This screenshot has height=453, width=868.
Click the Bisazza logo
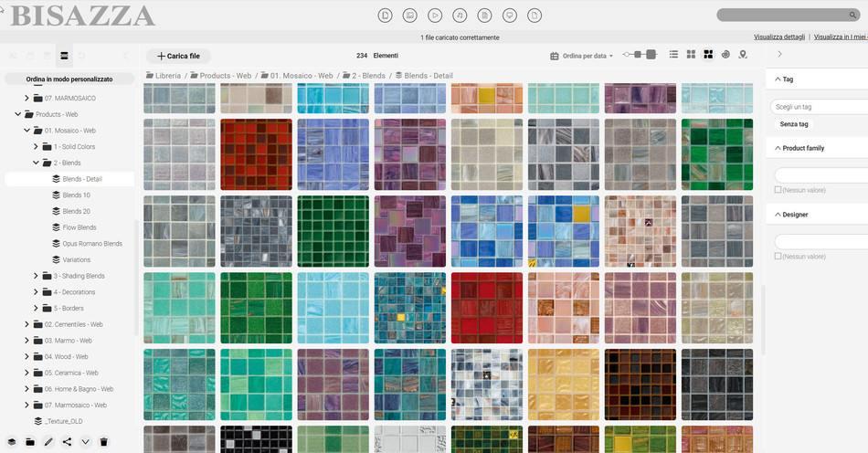click(x=82, y=16)
